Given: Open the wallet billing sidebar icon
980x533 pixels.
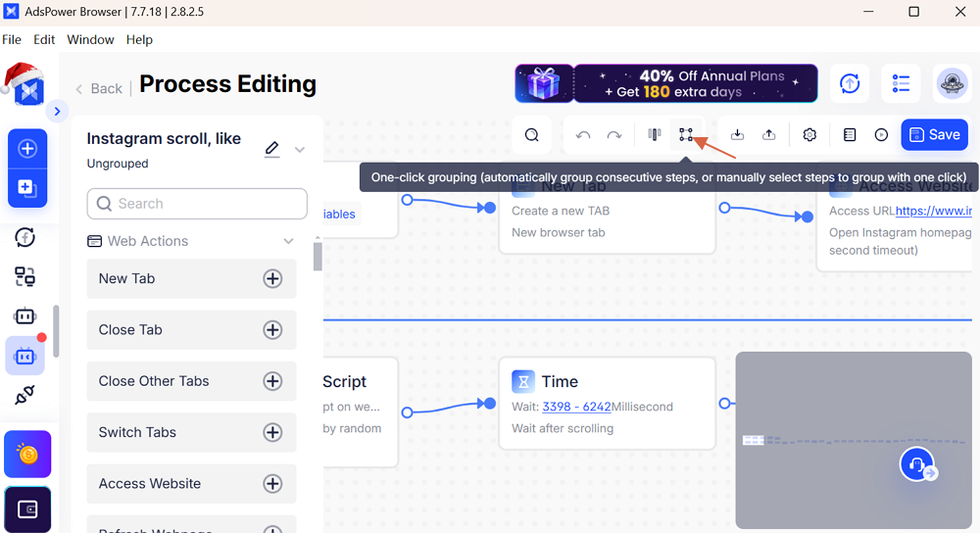Looking at the screenshot, I should (x=27, y=509).
